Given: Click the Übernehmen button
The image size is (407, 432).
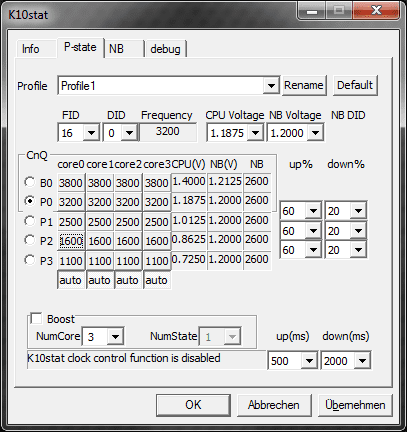Looking at the screenshot, I should (x=355, y=405).
